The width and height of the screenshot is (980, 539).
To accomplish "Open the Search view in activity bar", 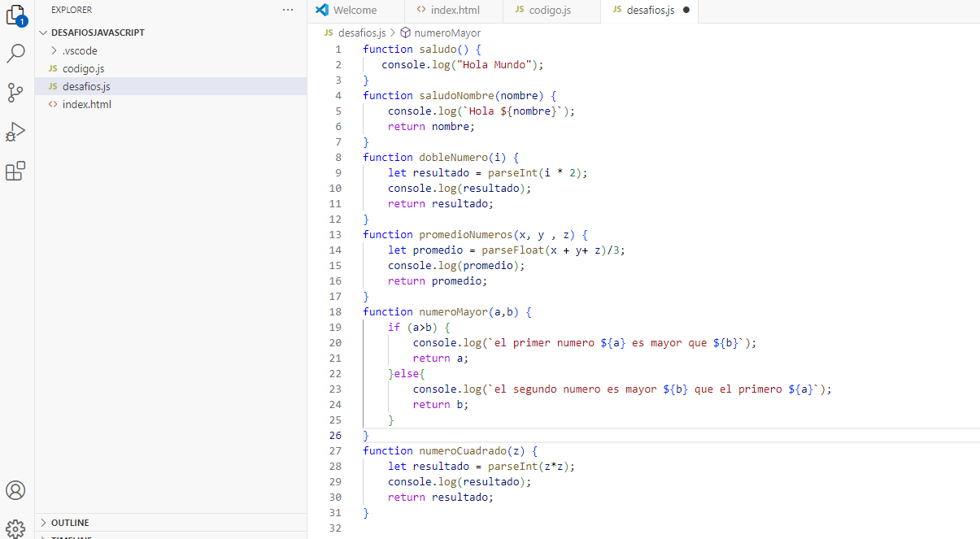I will pos(16,54).
